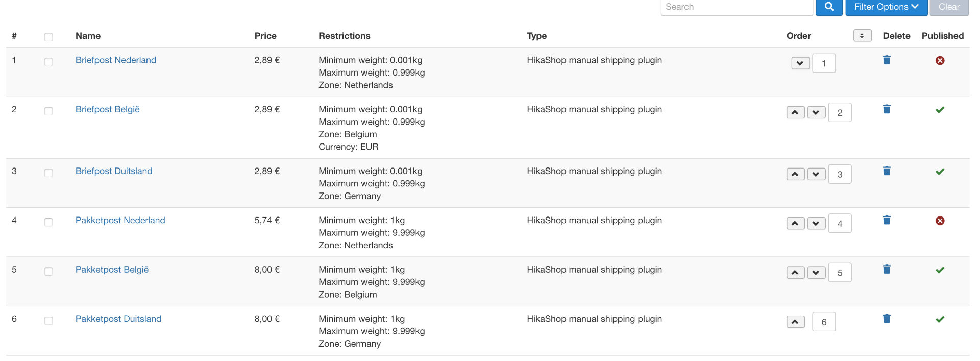Click the magnifier search button
This screenshot has height=361, width=980.
click(829, 7)
